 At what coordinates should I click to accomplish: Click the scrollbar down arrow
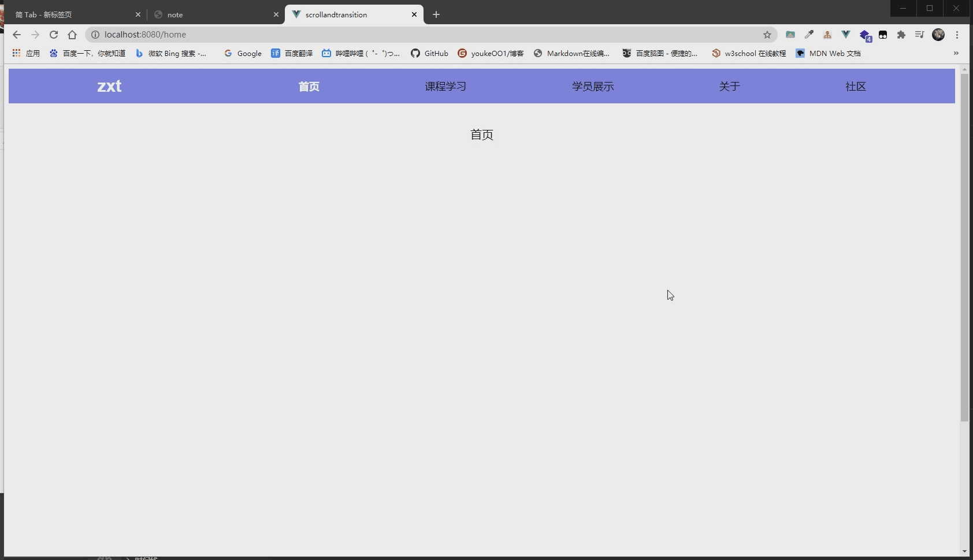(x=964, y=551)
